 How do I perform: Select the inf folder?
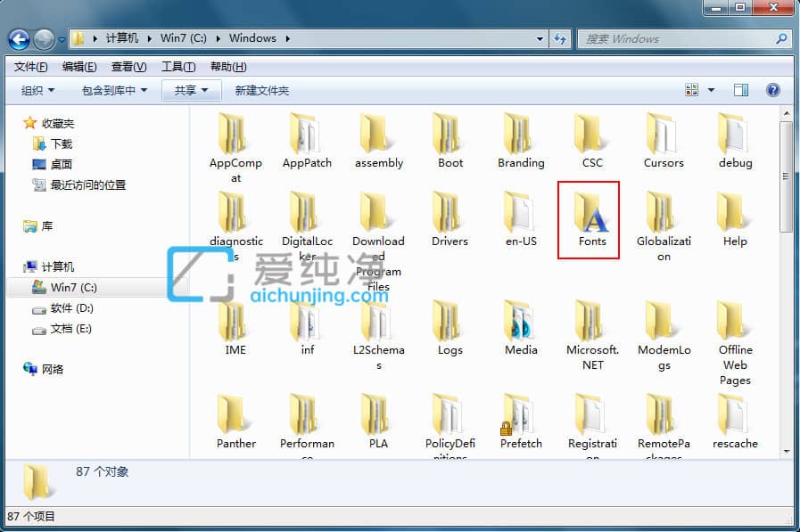pos(307,328)
